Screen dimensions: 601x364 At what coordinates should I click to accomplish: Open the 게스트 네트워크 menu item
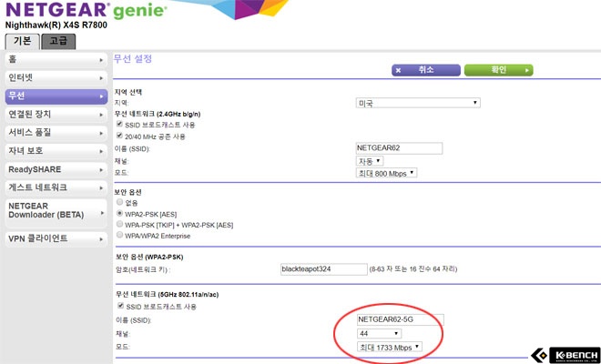coord(56,187)
